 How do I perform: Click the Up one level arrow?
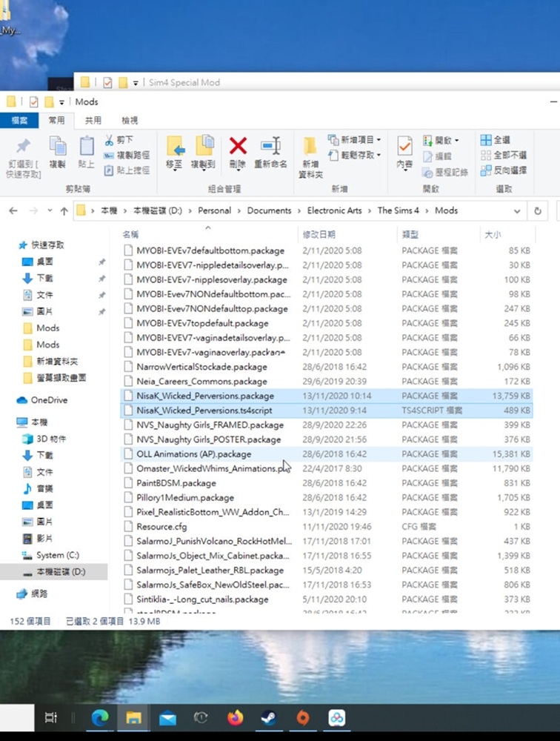(64, 210)
